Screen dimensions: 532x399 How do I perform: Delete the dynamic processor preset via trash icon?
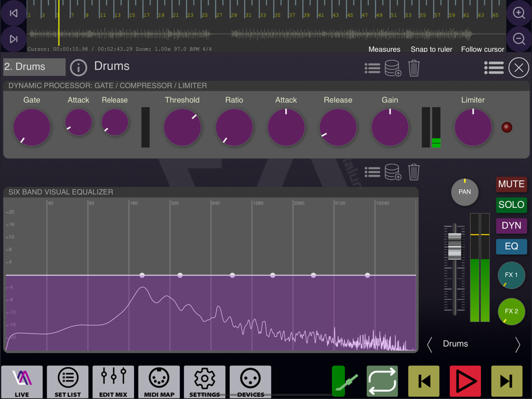414,68
